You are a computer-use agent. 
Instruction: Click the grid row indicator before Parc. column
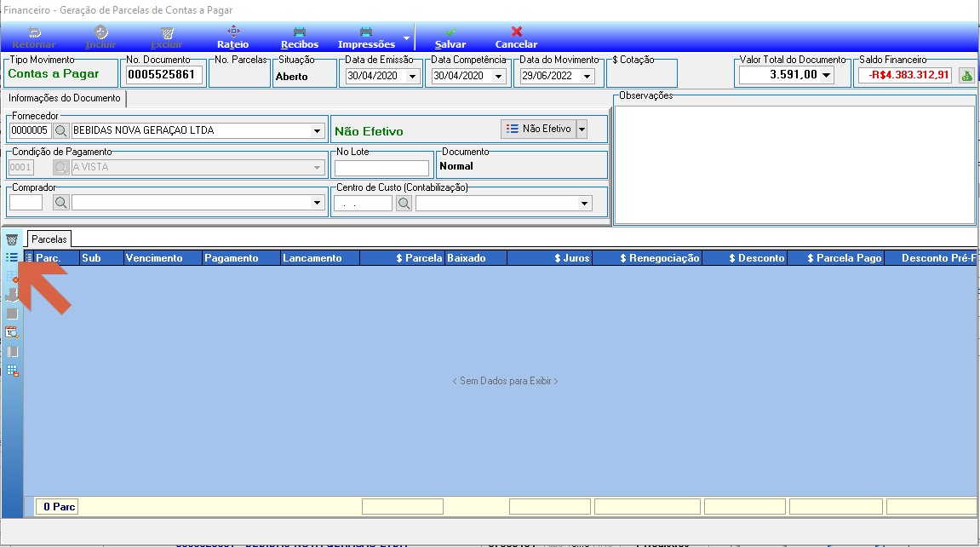(29, 257)
